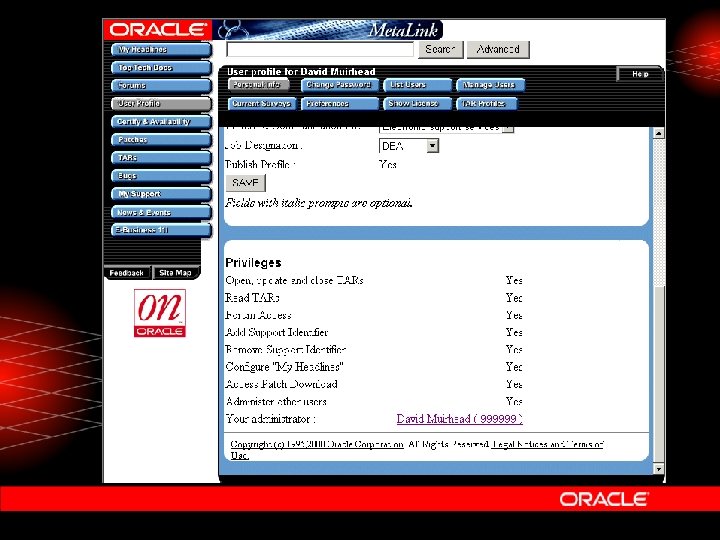Switch to List Users tab
Image resolution: width=720 pixels, height=540 pixels.
pos(417,85)
